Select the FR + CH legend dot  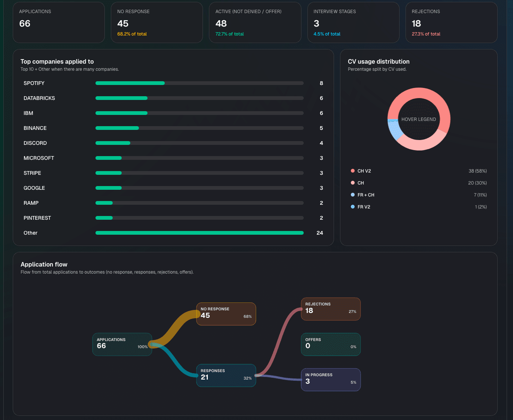click(x=352, y=195)
